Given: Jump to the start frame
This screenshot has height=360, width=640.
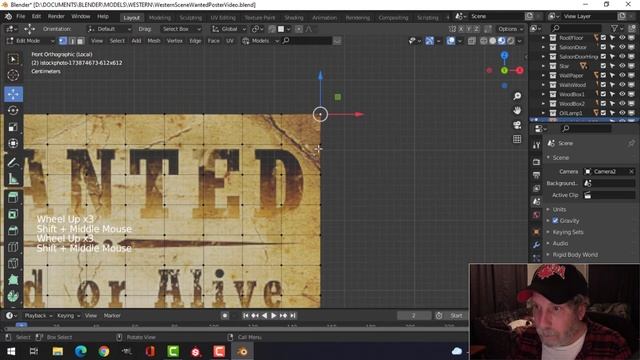Looking at the screenshot, I should [x=246, y=316].
